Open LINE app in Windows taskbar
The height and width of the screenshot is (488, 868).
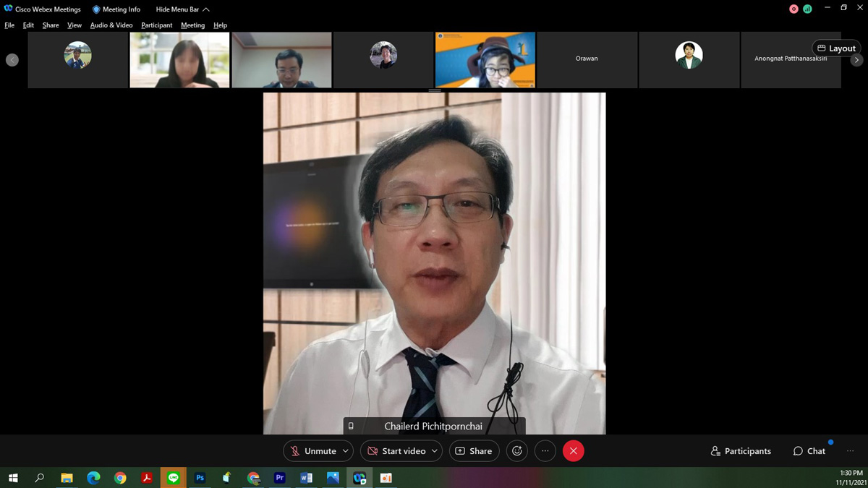point(173,478)
